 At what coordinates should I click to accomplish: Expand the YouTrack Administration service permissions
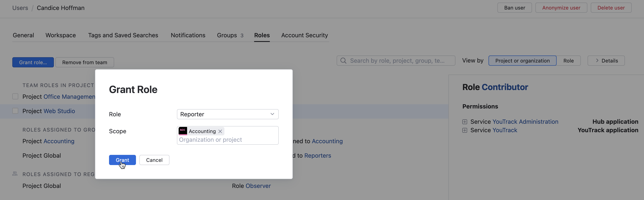[465, 122]
